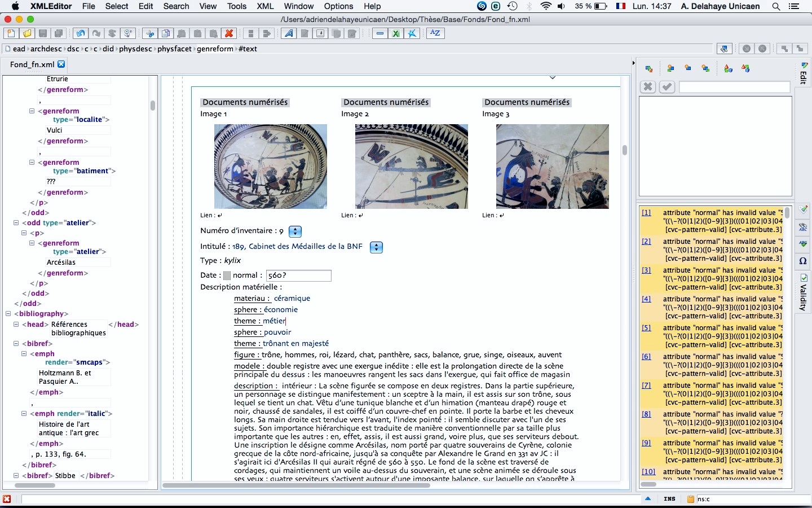Collapse the first bibref node
The image size is (812, 508).
(x=16, y=344)
